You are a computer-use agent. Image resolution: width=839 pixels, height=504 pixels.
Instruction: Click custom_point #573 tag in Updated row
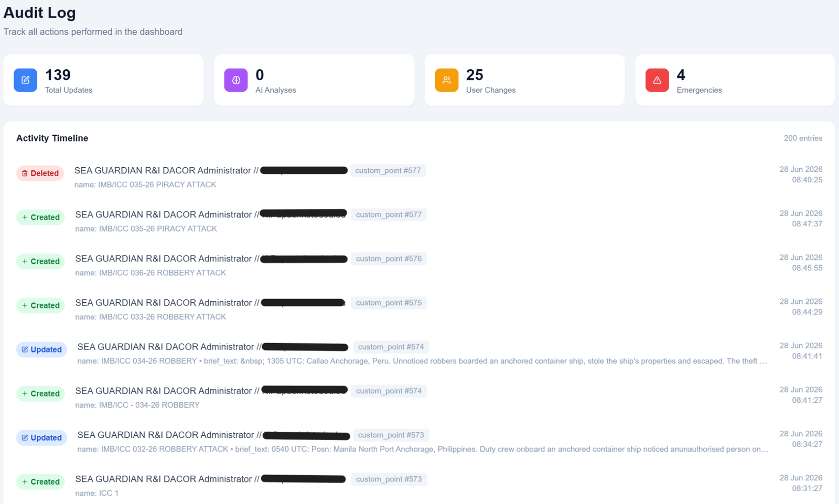[x=391, y=435]
